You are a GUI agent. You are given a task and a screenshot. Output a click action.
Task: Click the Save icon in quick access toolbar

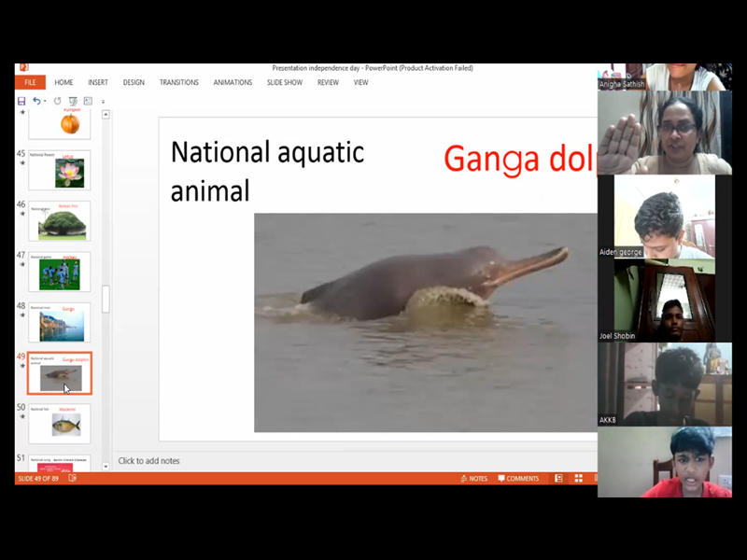click(21, 101)
